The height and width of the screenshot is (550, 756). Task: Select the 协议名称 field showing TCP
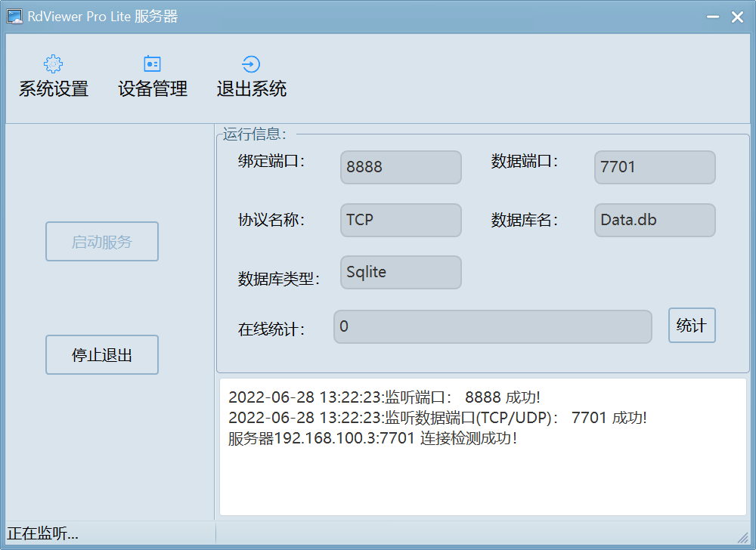tap(400, 220)
